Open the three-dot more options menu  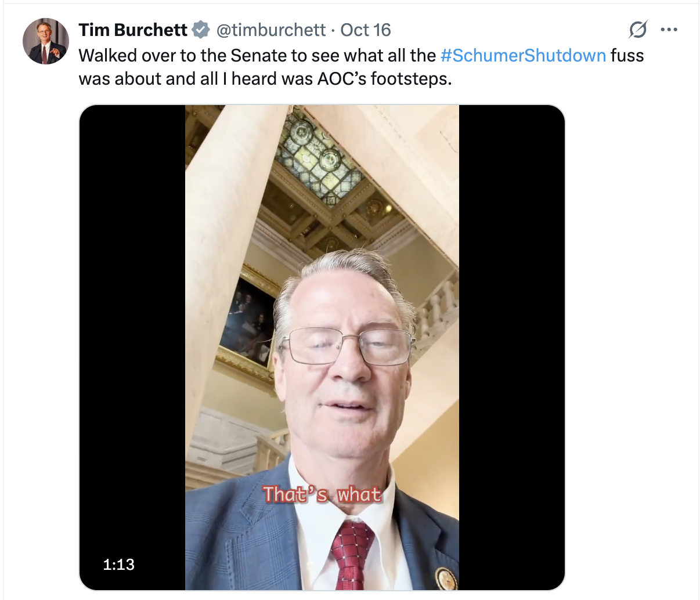tap(669, 30)
